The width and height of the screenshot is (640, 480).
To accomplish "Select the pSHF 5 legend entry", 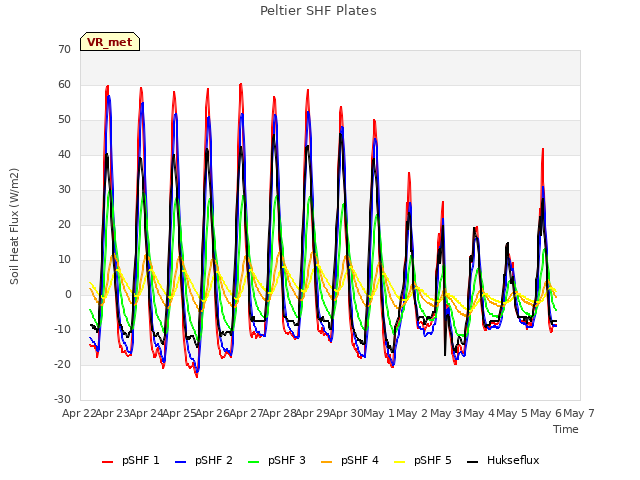I will [x=423, y=460].
